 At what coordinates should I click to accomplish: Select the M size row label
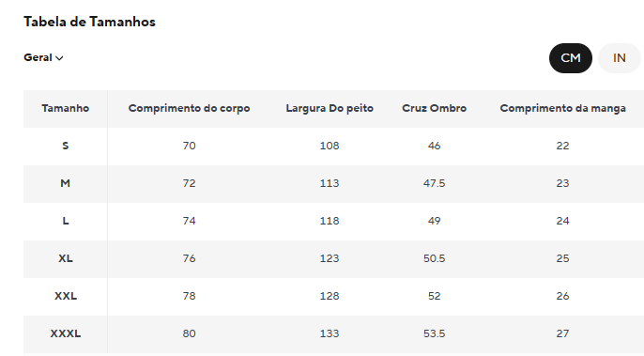66,183
